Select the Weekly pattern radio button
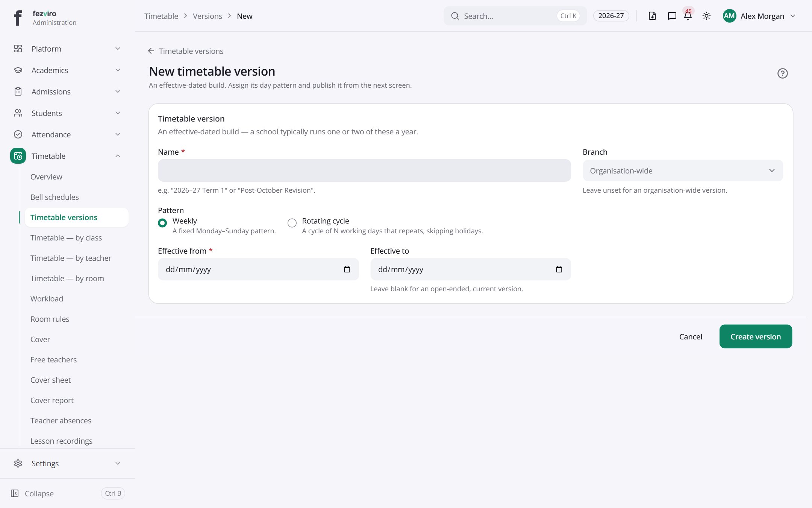The width and height of the screenshot is (812, 508). [162, 223]
